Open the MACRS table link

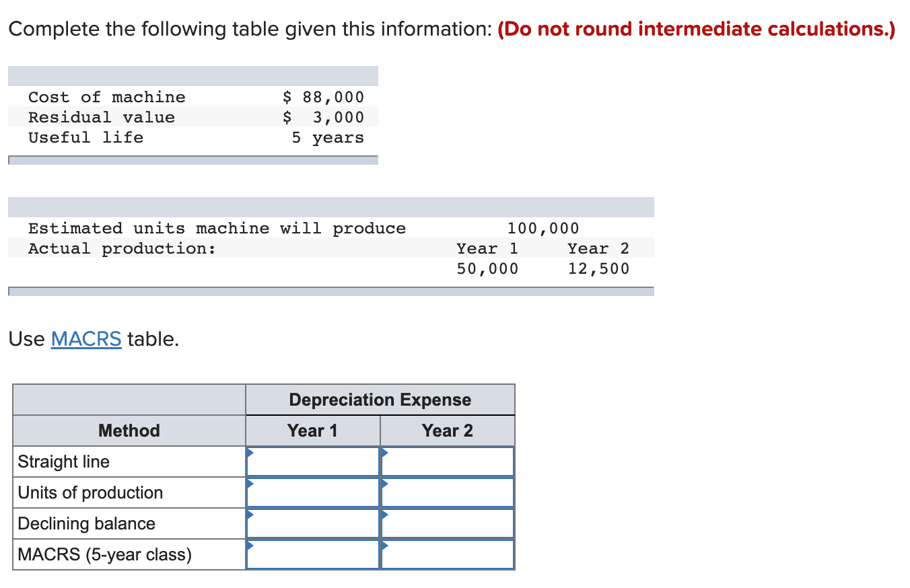pos(86,339)
